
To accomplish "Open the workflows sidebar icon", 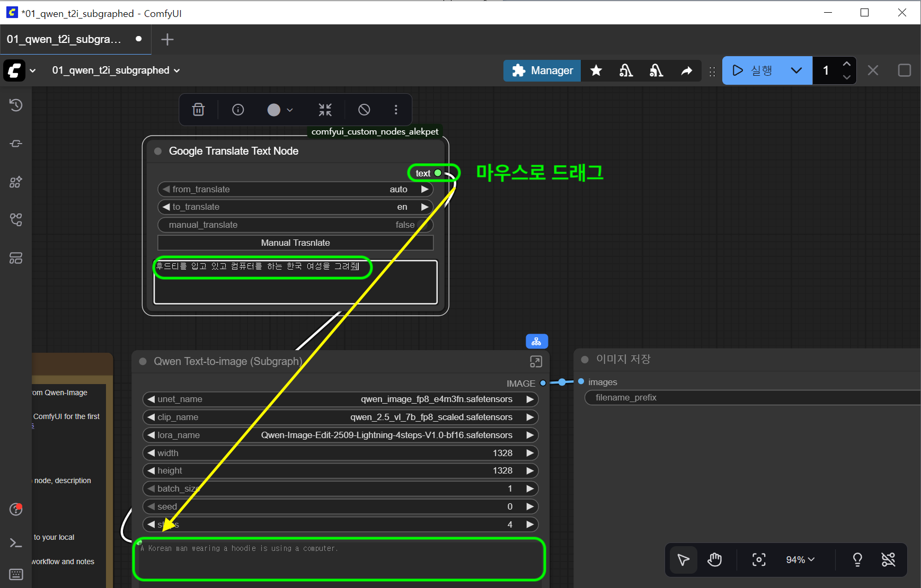I will tap(16, 220).
